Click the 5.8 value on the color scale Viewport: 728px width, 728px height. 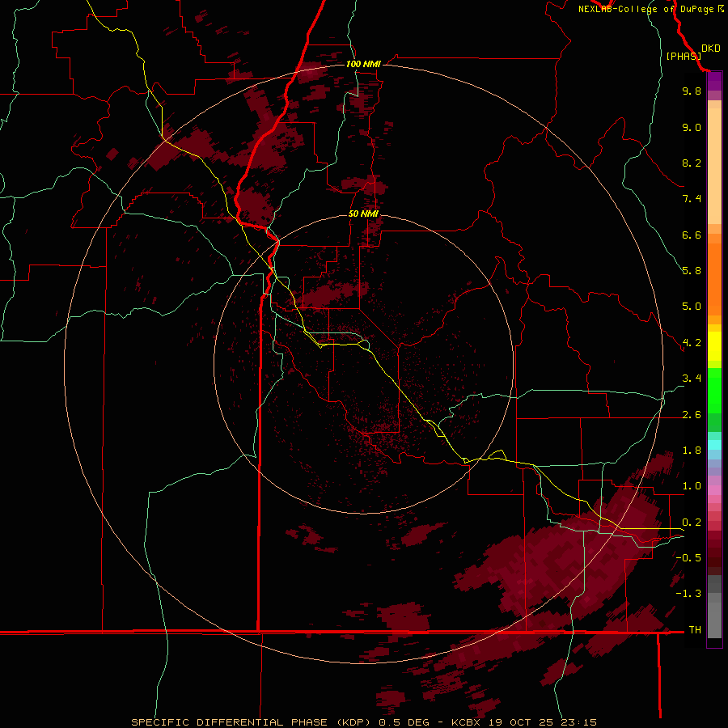click(x=692, y=271)
